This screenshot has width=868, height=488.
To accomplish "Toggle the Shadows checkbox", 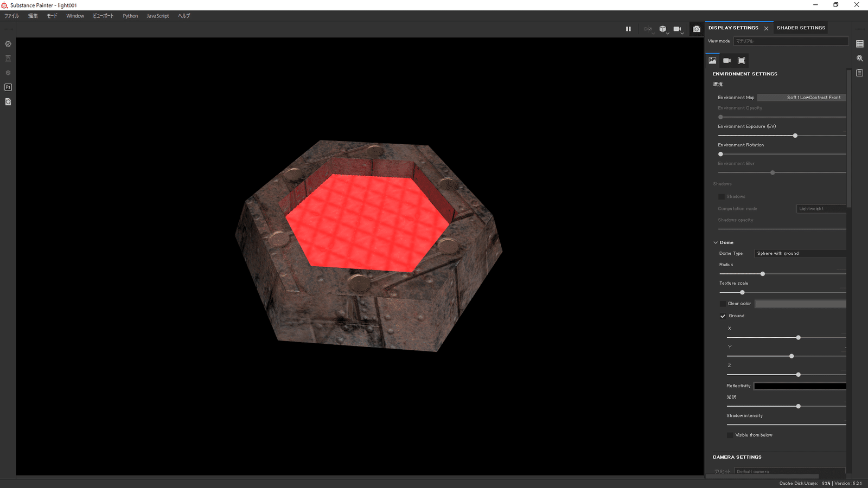I will 722,196.
